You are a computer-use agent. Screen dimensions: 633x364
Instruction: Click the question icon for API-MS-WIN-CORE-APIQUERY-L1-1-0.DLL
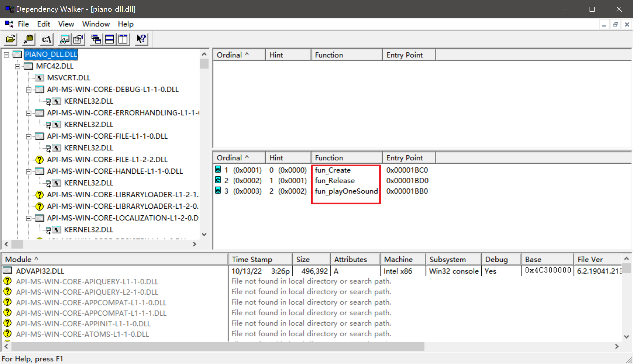pyautogui.click(x=7, y=281)
